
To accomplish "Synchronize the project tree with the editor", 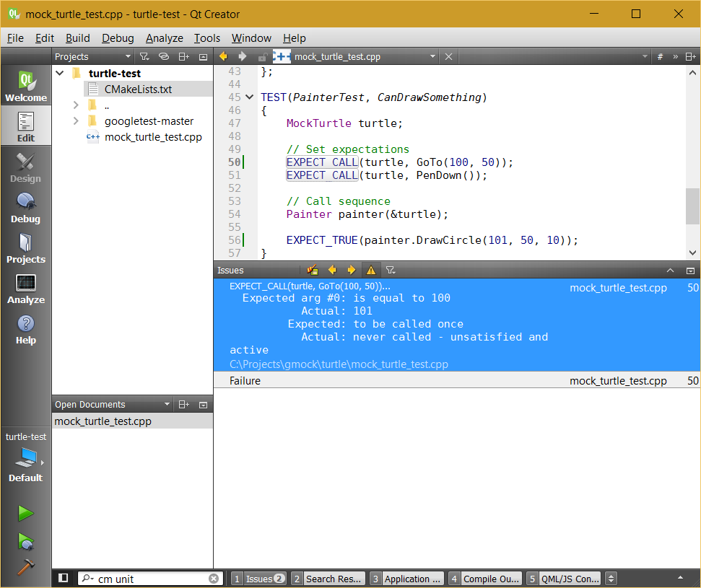I will coord(164,57).
